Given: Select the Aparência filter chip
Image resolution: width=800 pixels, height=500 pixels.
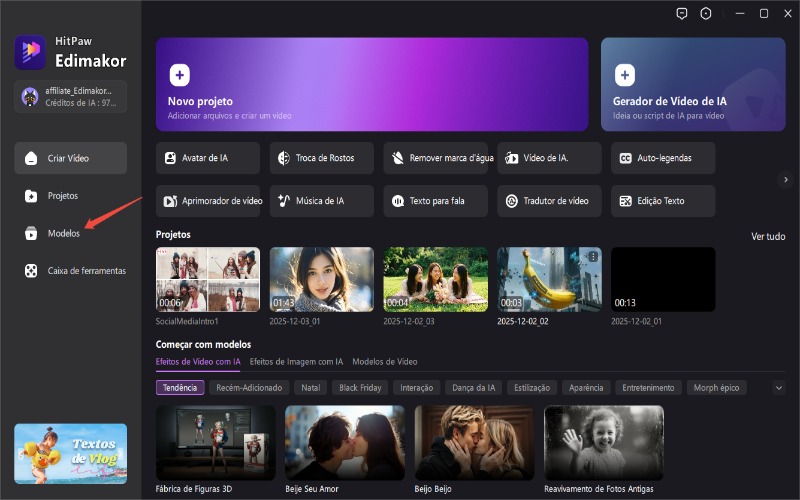Looking at the screenshot, I should coord(586,388).
